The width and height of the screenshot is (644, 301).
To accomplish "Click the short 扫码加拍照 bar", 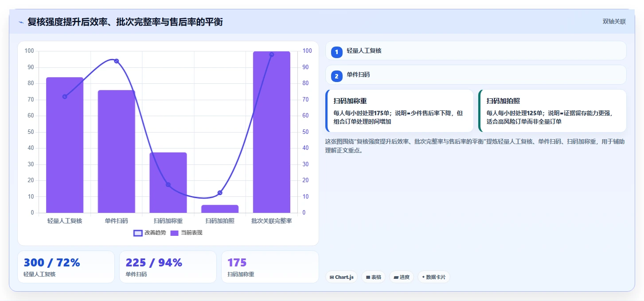I will (220, 209).
